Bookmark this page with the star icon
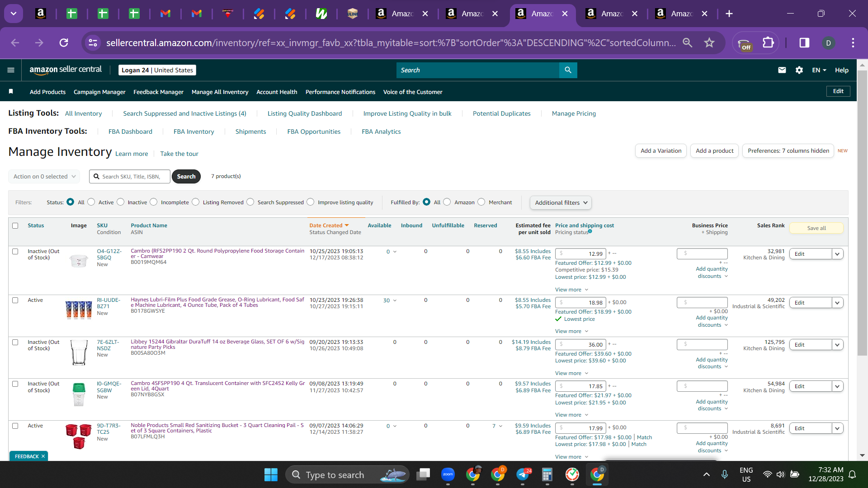This screenshot has width=868, height=488. coord(709,42)
